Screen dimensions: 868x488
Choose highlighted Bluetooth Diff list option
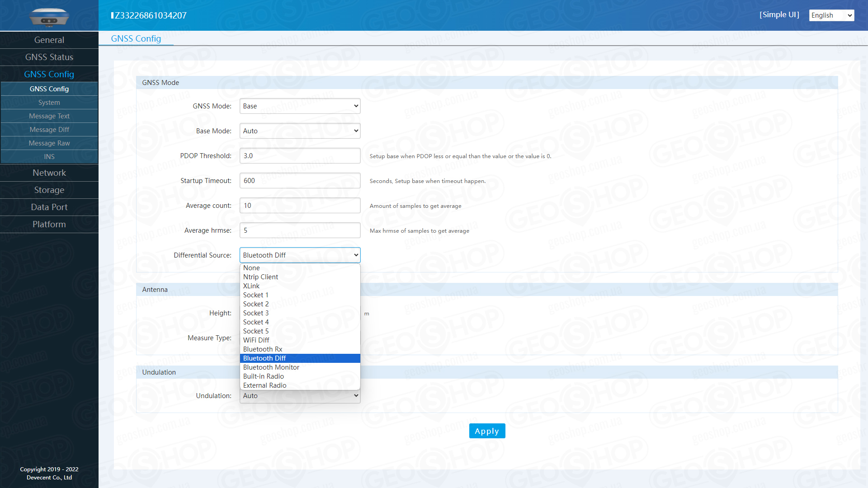click(300, 358)
